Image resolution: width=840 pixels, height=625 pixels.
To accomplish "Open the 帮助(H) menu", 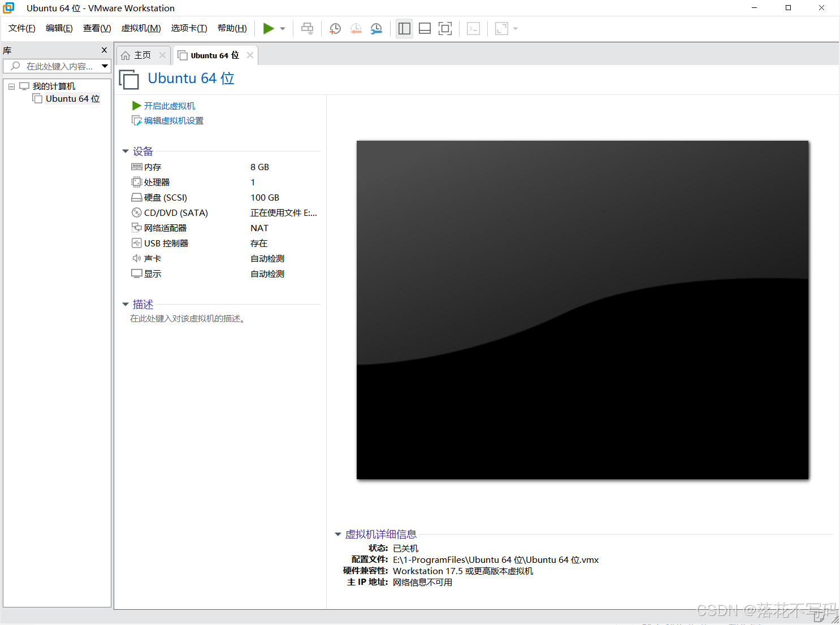I will [232, 28].
